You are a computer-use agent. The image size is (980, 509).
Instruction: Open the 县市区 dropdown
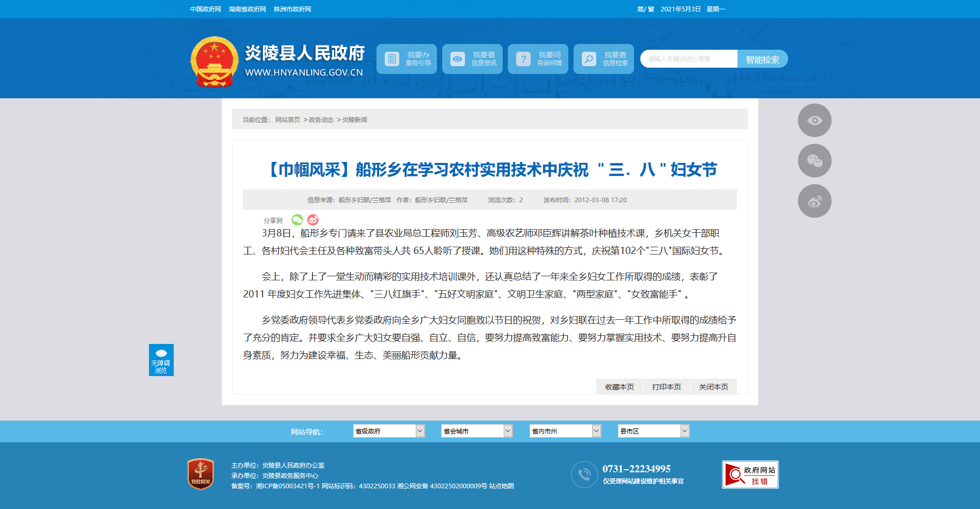coord(654,431)
